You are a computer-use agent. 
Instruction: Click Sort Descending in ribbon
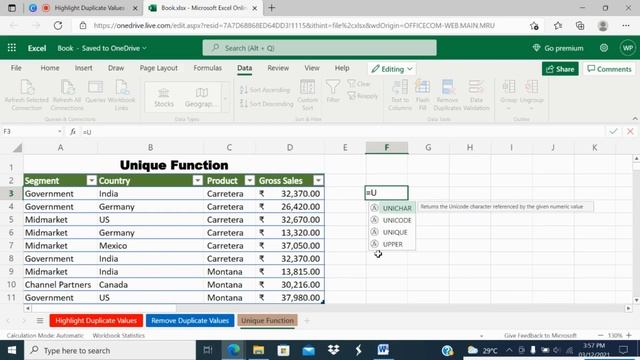click(x=267, y=104)
